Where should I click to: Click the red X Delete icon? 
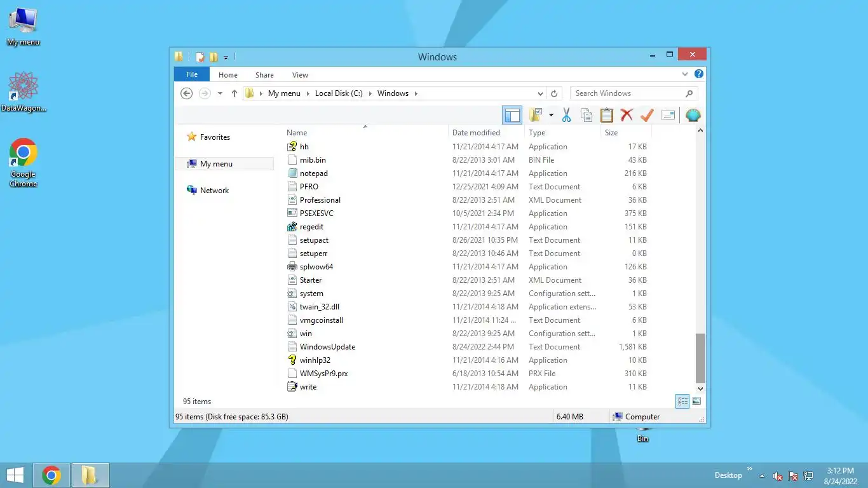pos(627,115)
